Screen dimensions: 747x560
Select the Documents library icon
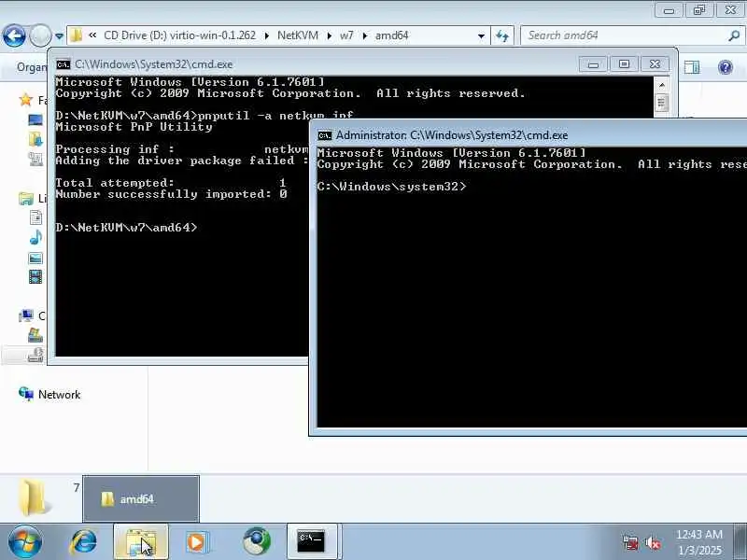(35, 217)
